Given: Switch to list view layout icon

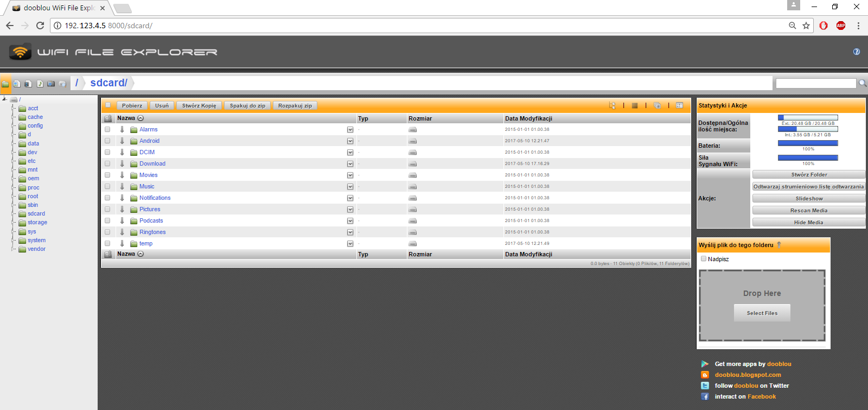Looking at the screenshot, I should 635,106.
